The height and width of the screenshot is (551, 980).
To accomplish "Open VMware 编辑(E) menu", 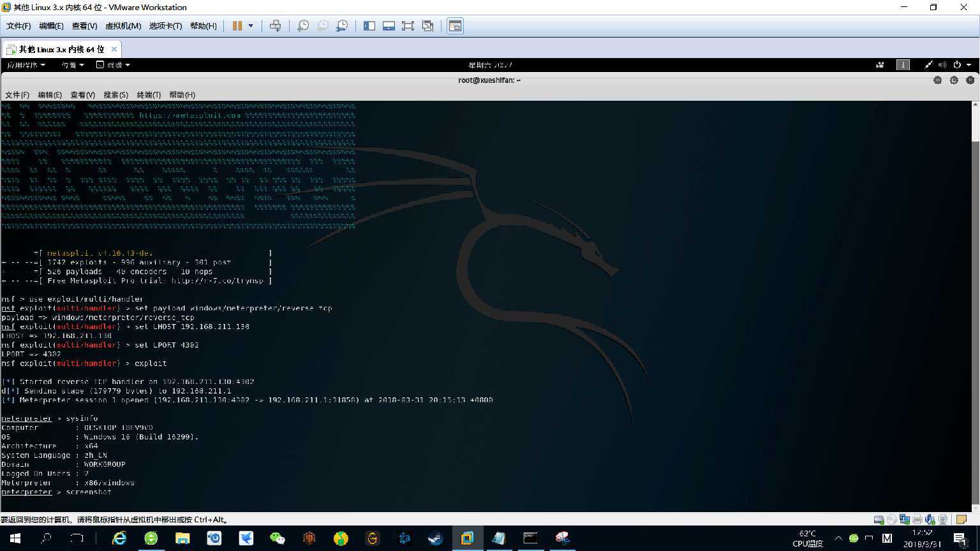I will coord(51,26).
